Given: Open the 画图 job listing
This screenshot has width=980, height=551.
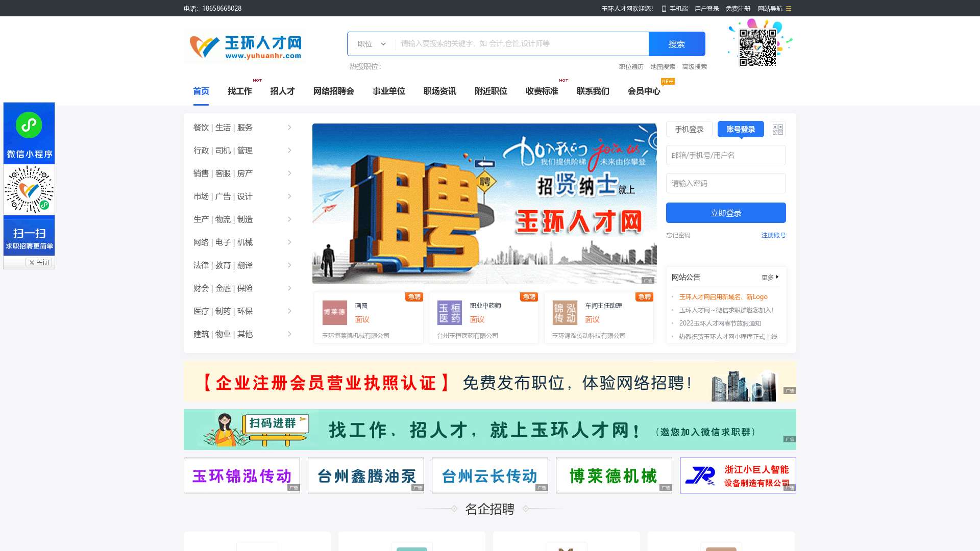Looking at the screenshot, I should [361, 306].
